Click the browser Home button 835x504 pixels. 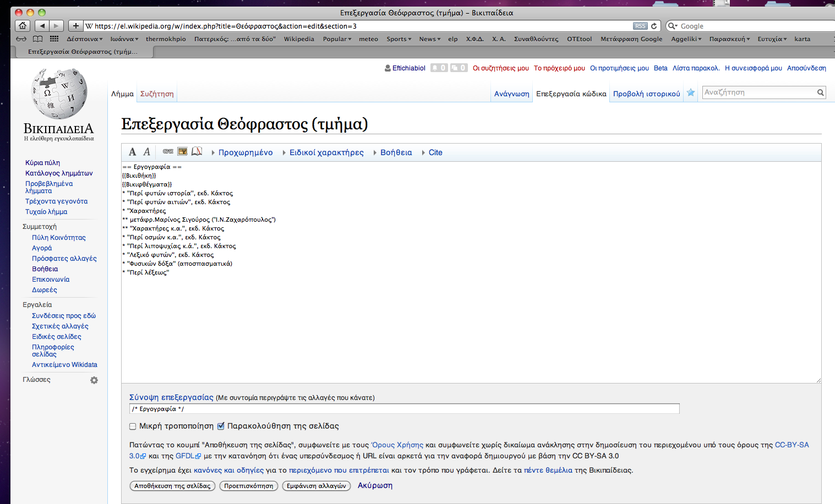pyautogui.click(x=23, y=26)
